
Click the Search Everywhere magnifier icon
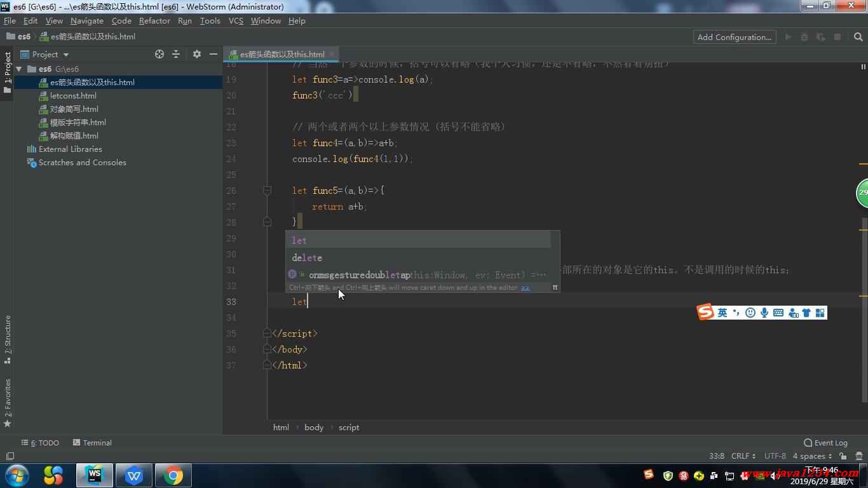click(858, 37)
